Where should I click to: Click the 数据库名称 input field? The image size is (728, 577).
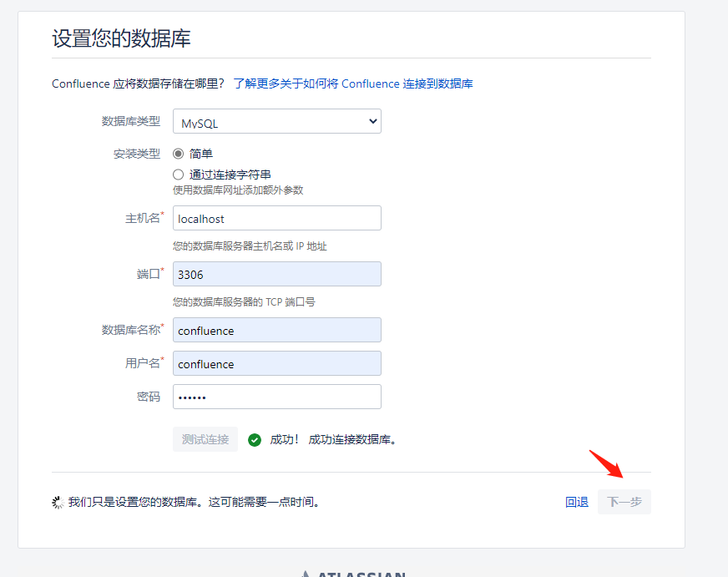tap(276, 330)
